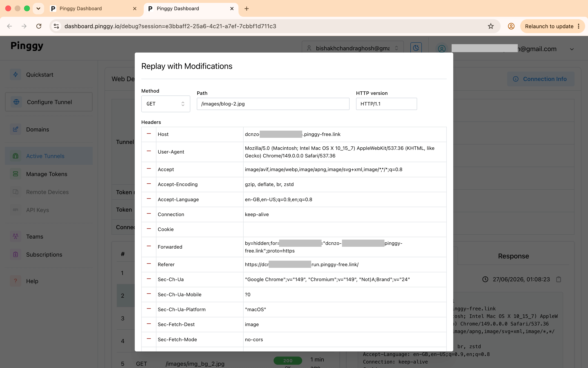Screen dimensions: 588x368
Task: Click the Quickstart lightning icon
Action: tap(16, 74)
